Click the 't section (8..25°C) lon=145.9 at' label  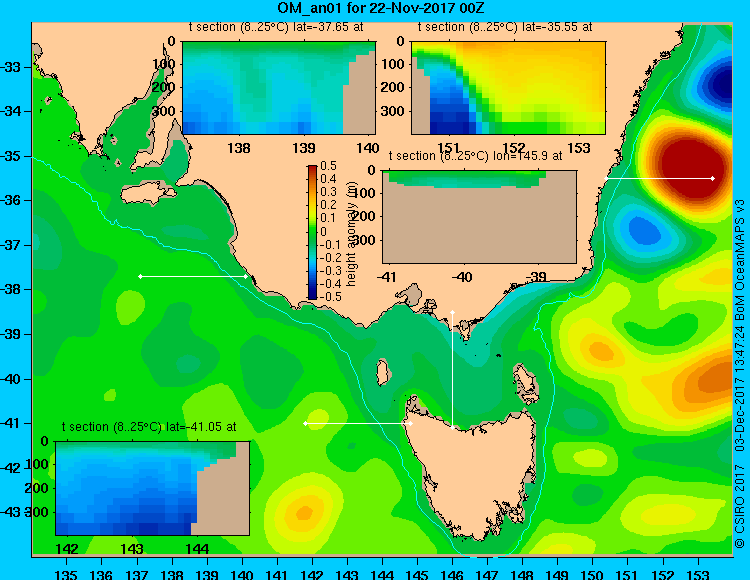pyautogui.click(x=475, y=156)
